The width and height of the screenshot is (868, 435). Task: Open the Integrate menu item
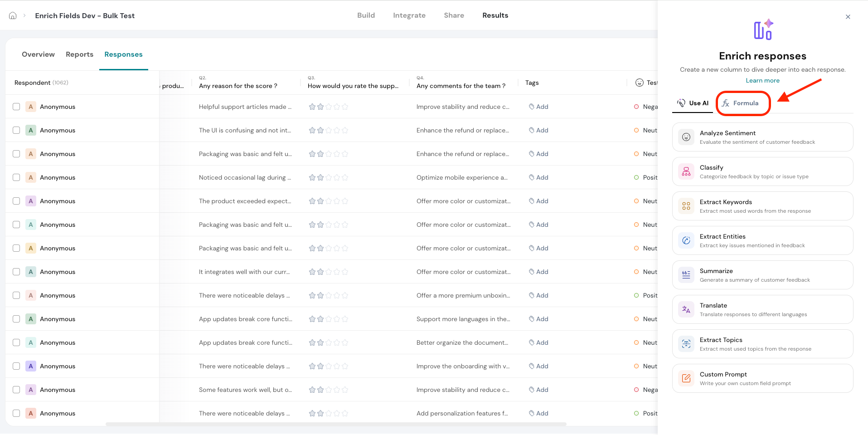tap(409, 15)
